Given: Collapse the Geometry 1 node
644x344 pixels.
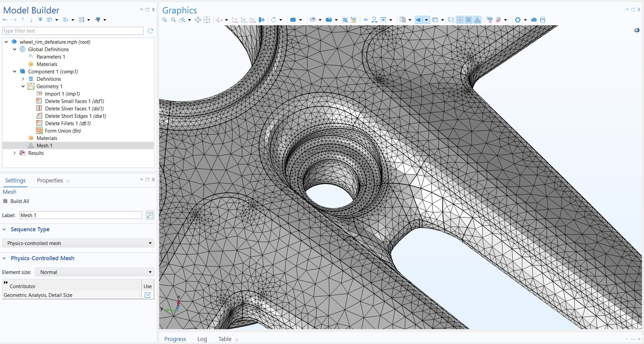Looking at the screenshot, I should [x=23, y=87].
